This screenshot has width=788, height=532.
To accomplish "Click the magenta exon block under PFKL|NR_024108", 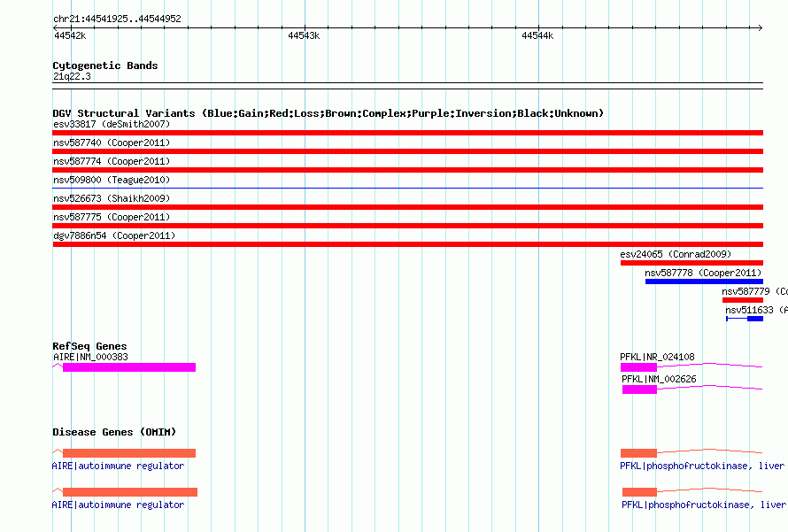I will tap(638, 367).
